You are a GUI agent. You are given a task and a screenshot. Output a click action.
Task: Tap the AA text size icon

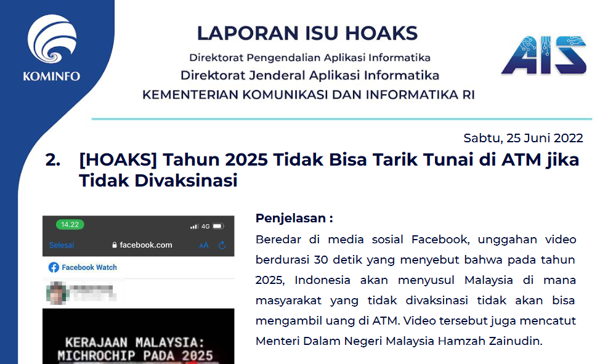[203, 245]
